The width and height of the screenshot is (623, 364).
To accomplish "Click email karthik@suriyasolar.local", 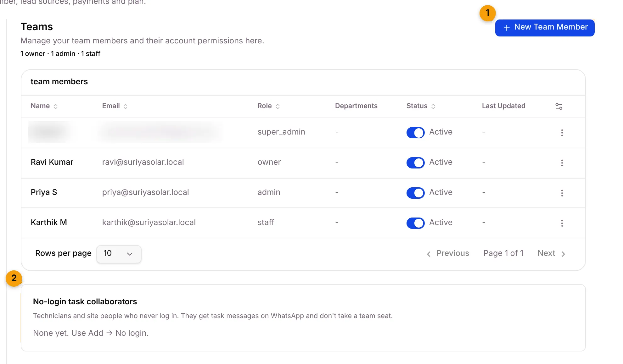I will point(149,223).
